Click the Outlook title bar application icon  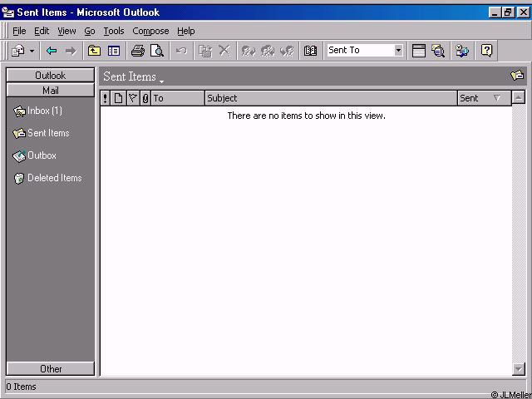tap(8, 12)
